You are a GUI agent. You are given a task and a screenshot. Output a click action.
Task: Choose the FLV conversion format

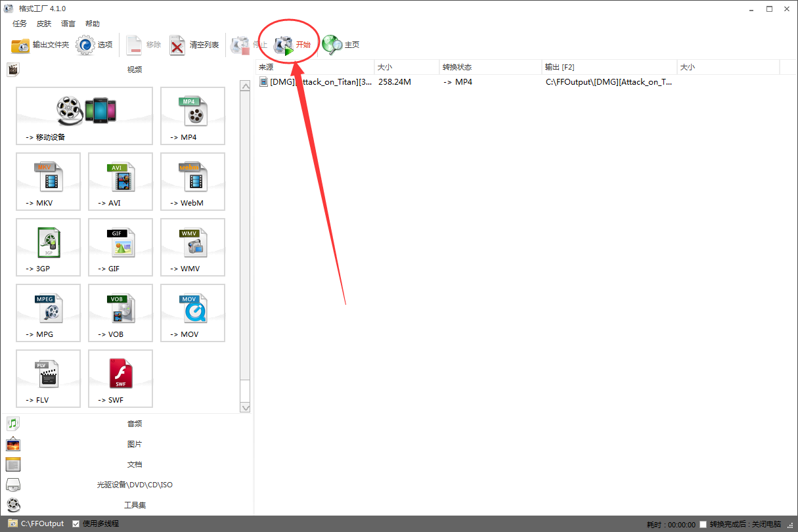coord(48,379)
